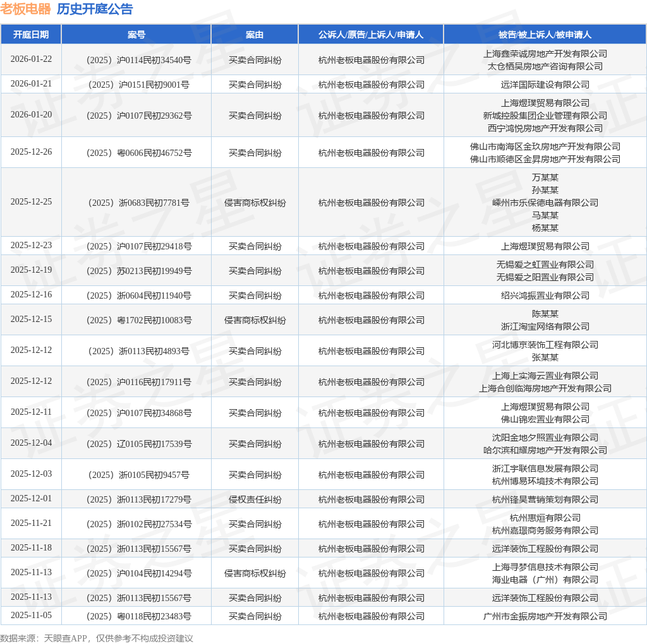Click the 案号 column header
Screen dimensions: 647x644
tap(136, 35)
